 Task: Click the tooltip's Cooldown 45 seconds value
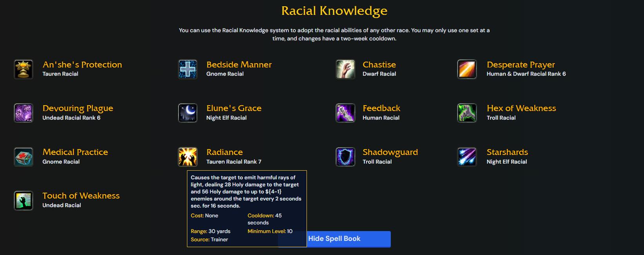tap(265, 219)
